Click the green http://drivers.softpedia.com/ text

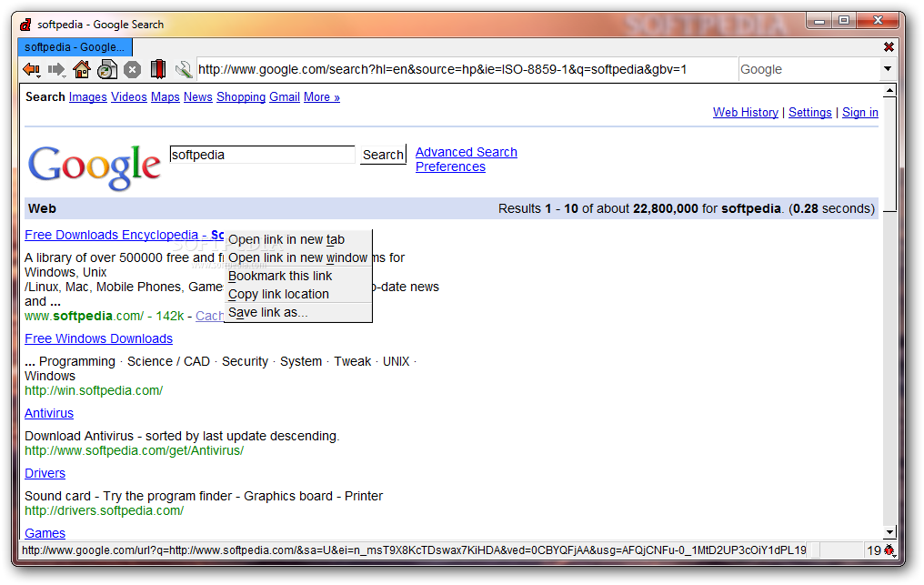point(105,510)
